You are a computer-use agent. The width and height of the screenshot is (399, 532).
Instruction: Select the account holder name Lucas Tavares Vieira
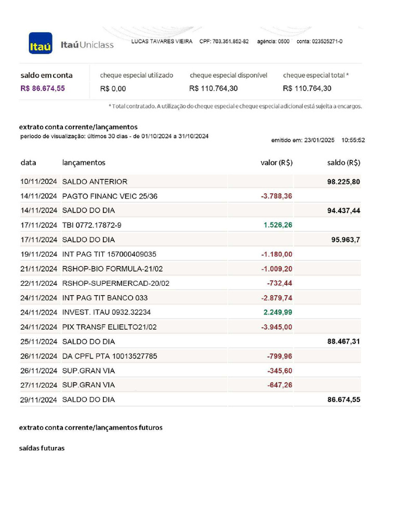click(x=162, y=41)
